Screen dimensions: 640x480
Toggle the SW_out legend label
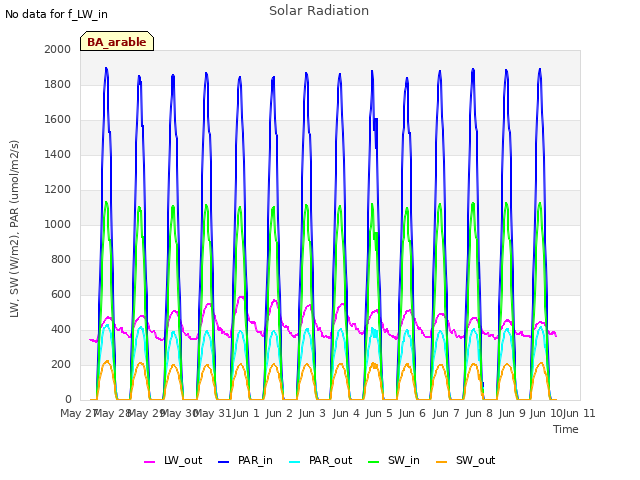tap(476, 460)
